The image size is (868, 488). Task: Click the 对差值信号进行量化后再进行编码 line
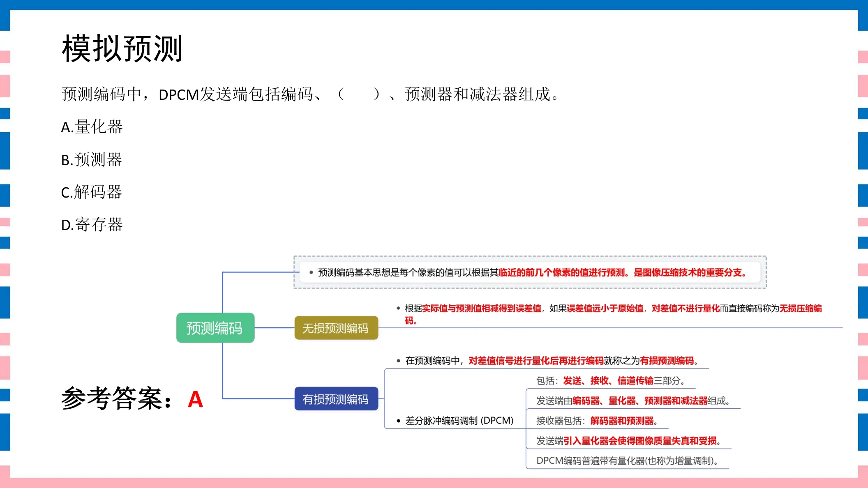click(x=547, y=361)
